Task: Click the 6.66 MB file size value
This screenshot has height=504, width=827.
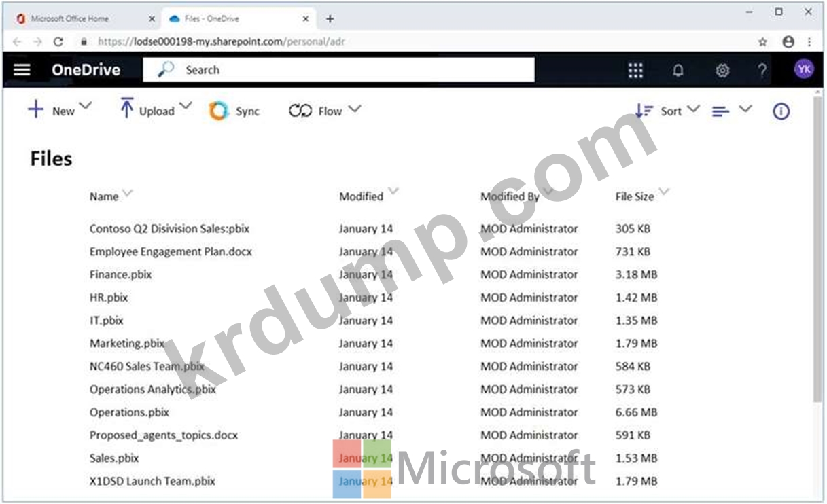Action: [x=637, y=412]
